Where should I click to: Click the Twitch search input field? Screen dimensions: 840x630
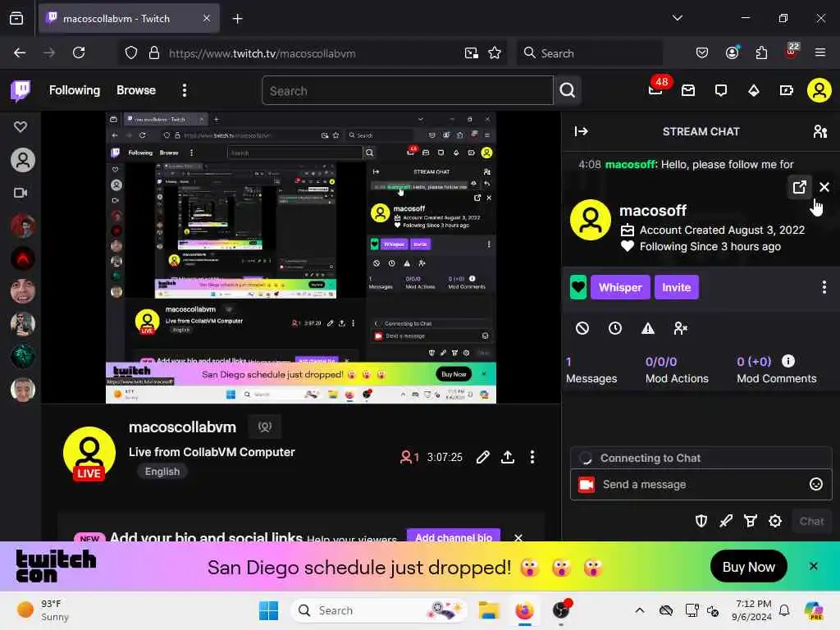[x=407, y=90]
